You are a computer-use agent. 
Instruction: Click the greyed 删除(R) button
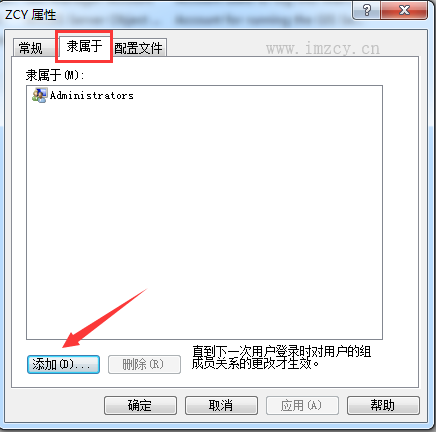[x=144, y=364]
